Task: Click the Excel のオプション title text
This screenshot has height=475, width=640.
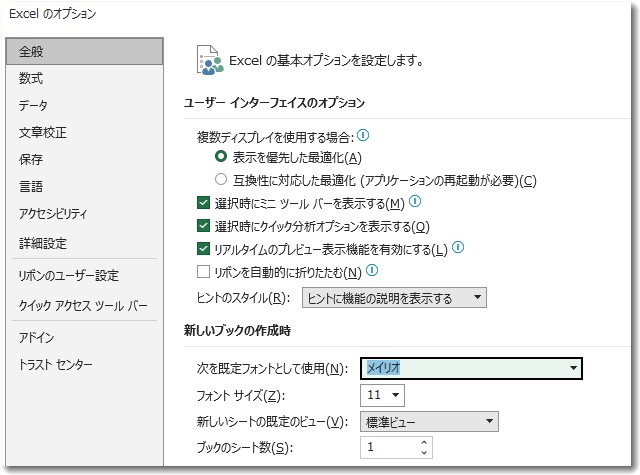Action: (53, 14)
